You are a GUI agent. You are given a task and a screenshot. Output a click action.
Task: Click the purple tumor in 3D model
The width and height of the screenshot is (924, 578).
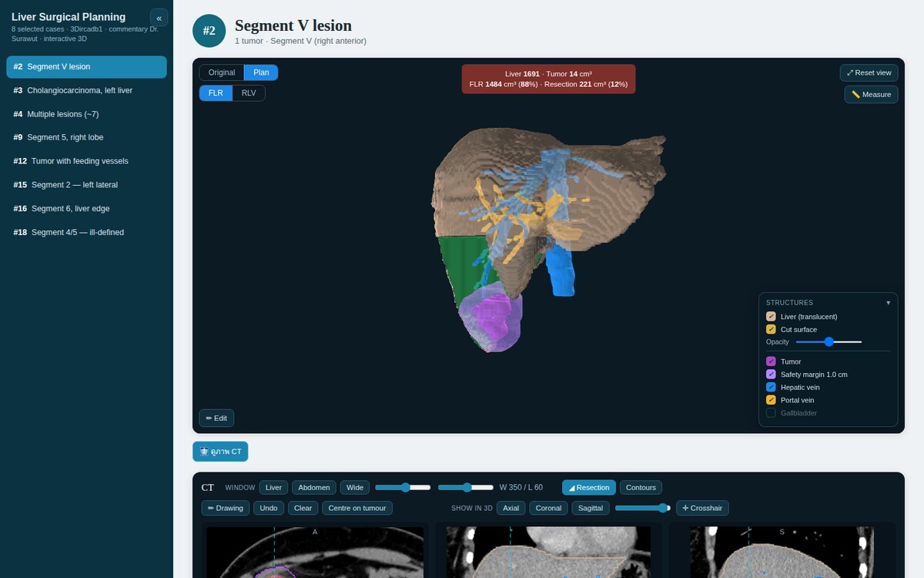click(491, 318)
